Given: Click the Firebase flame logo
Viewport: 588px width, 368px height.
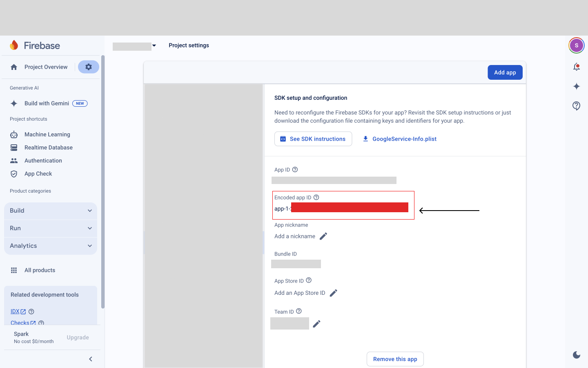Looking at the screenshot, I should pyautogui.click(x=14, y=45).
